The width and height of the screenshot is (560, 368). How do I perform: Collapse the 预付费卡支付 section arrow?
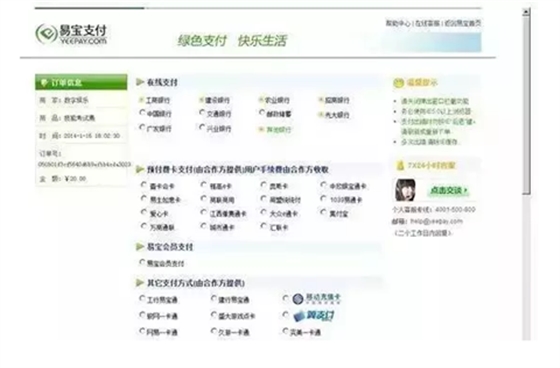140,169
